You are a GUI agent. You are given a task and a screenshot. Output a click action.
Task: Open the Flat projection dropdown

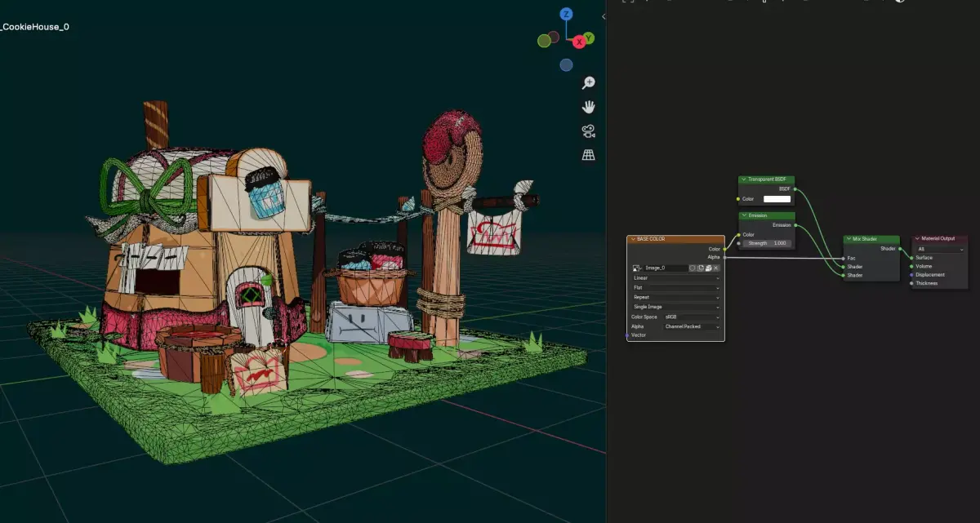pyautogui.click(x=676, y=288)
